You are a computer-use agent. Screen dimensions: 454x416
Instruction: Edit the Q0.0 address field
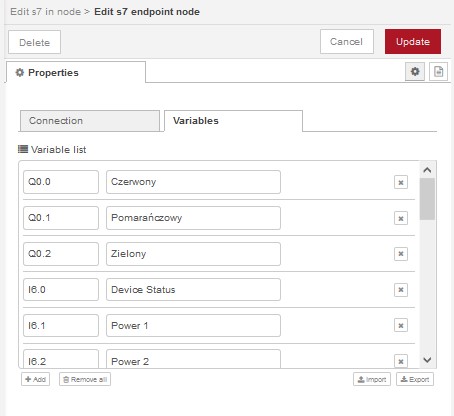61,182
